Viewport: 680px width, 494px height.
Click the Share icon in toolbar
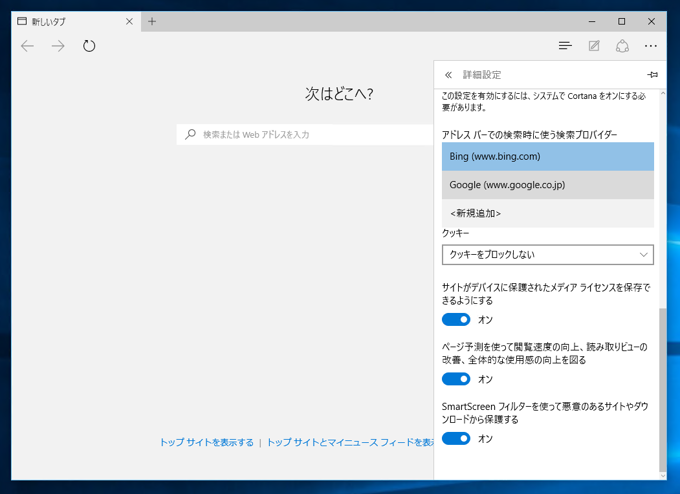622,46
